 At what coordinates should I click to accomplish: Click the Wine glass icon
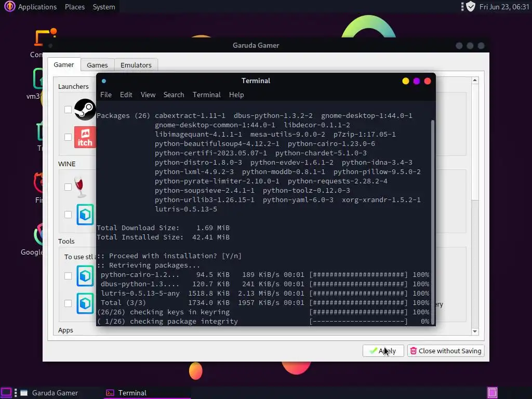(x=80, y=187)
